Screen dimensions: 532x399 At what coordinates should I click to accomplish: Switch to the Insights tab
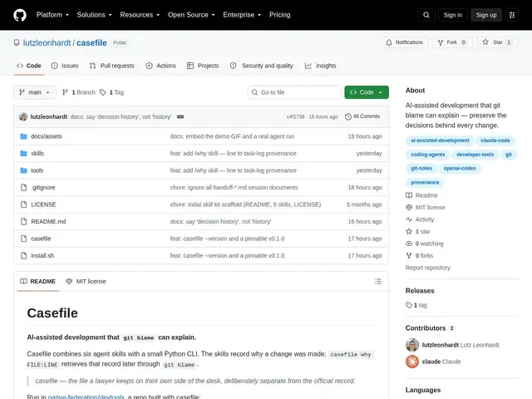[x=321, y=66]
